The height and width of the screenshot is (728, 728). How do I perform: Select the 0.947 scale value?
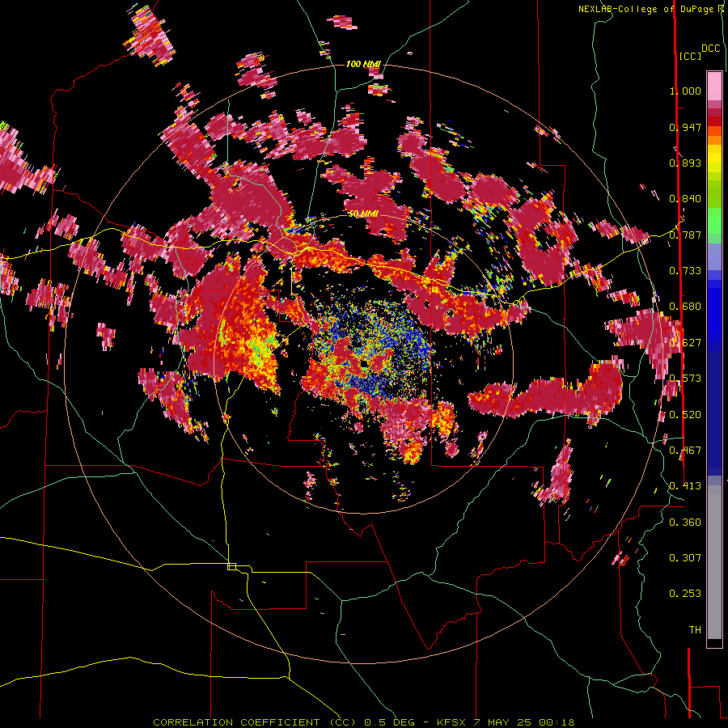(x=685, y=127)
